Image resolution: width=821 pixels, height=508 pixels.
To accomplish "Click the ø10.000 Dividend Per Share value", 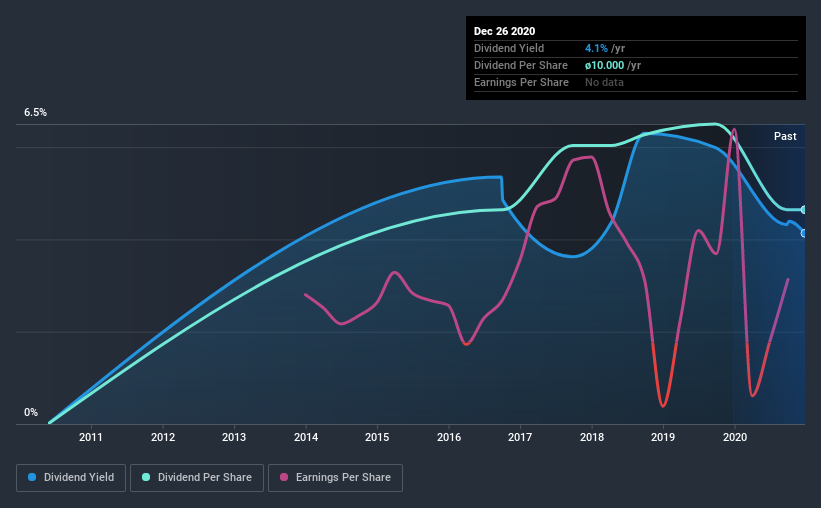I will point(604,65).
